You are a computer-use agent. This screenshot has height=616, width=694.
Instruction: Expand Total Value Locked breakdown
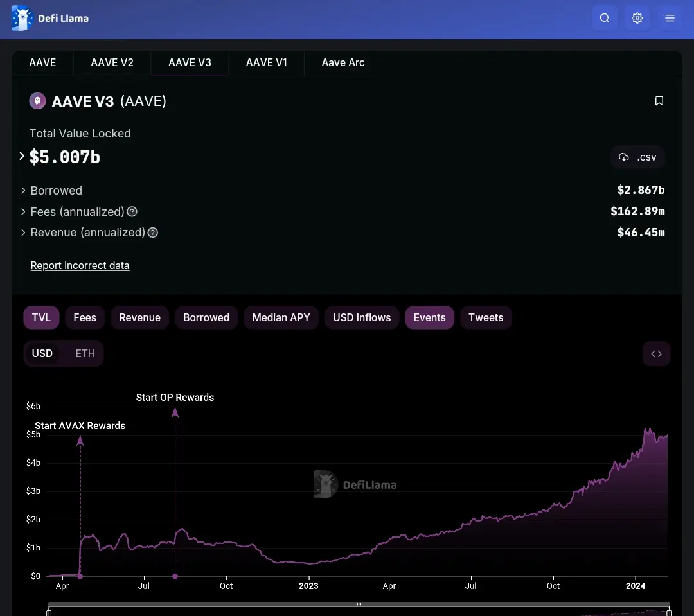point(21,156)
